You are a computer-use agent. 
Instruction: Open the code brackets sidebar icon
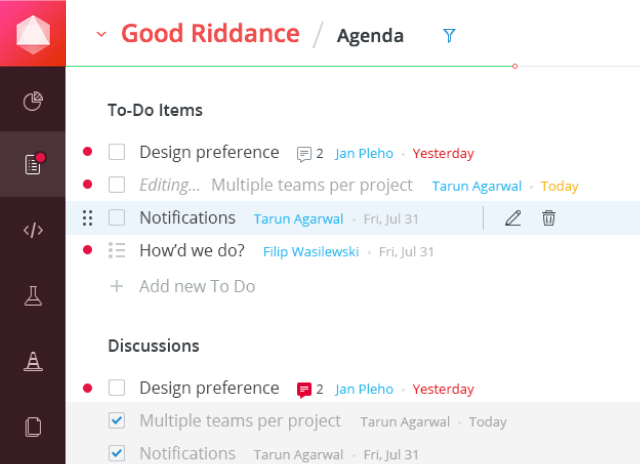[x=33, y=230]
